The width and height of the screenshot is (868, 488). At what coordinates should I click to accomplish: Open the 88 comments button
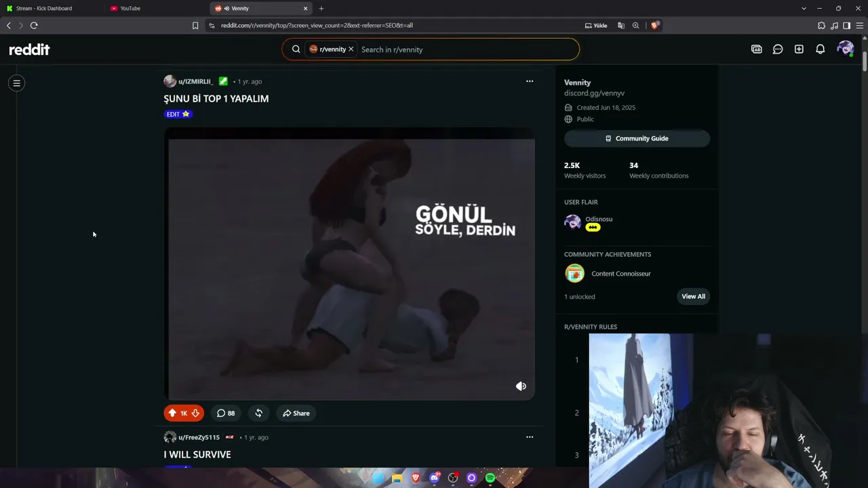[226, 413]
